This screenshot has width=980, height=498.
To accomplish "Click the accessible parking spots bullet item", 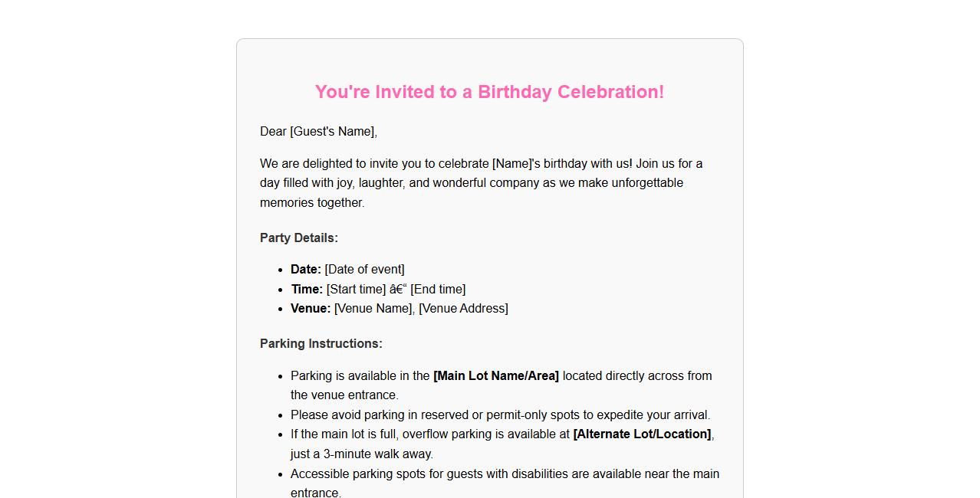I will (x=505, y=474).
